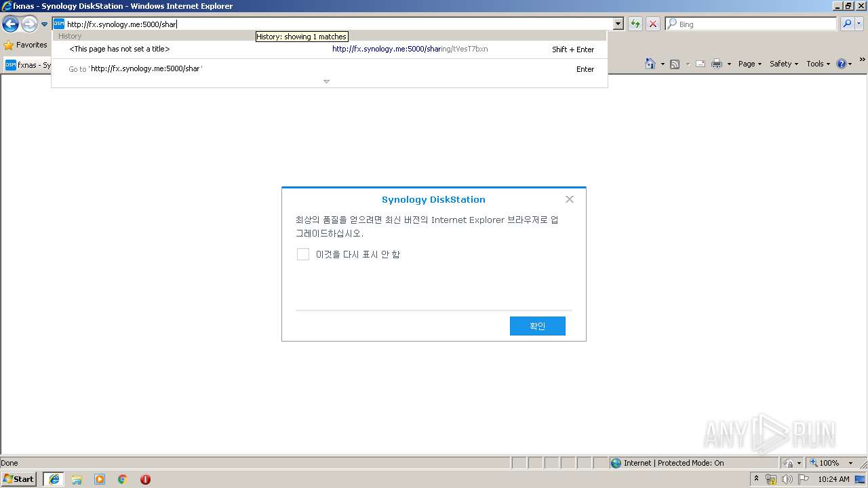Viewport: 868px width, 488px height.
Task: Switch to the fxnas browser tab
Action: coord(28,65)
